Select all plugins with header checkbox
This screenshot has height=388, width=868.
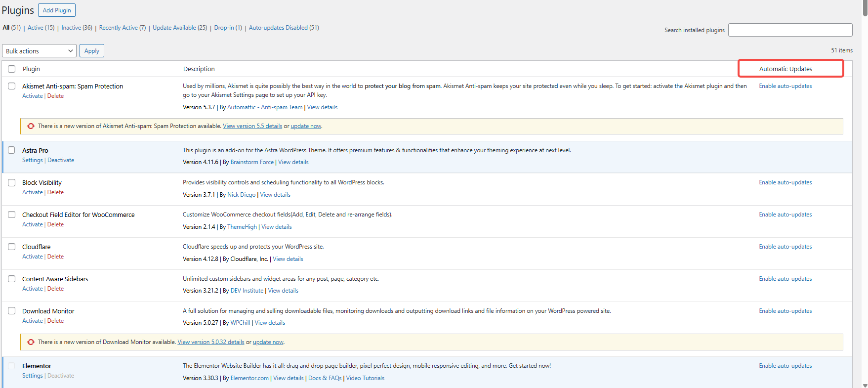[12, 69]
